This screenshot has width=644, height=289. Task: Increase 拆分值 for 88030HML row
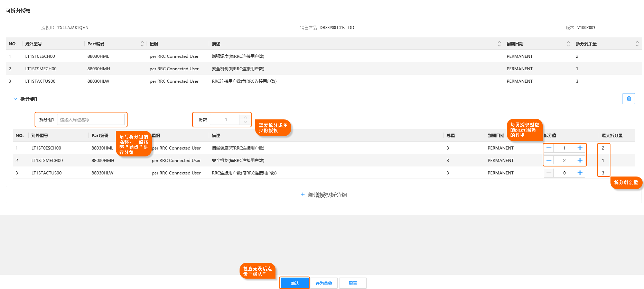click(580, 148)
